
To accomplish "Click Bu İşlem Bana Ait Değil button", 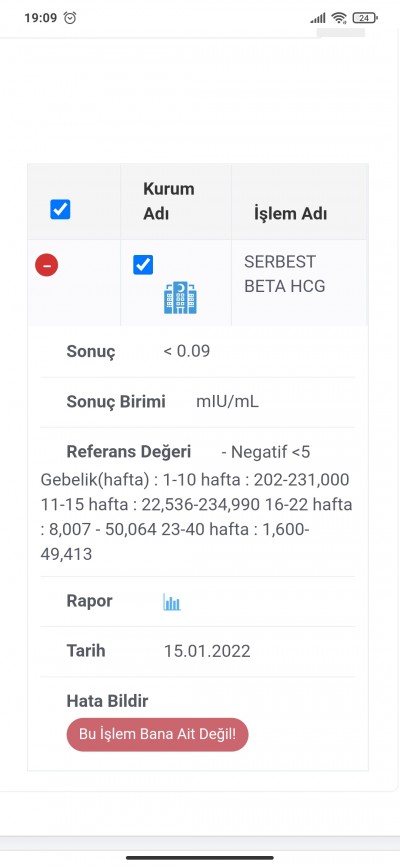I will (157, 735).
